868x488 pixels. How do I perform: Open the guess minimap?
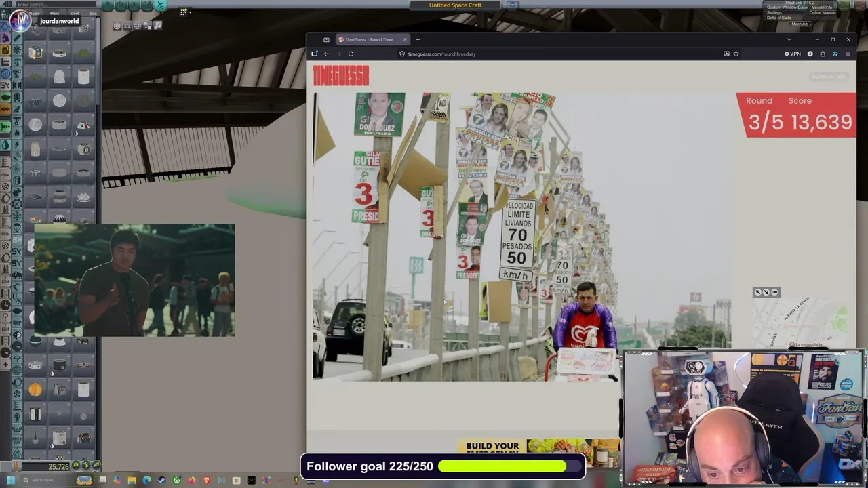(x=800, y=323)
